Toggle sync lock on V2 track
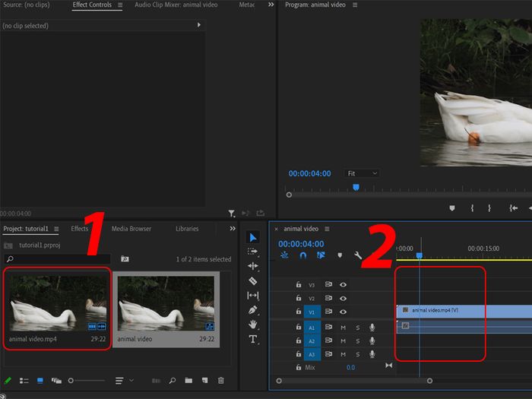The height and width of the screenshot is (399, 532). [328, 298]
